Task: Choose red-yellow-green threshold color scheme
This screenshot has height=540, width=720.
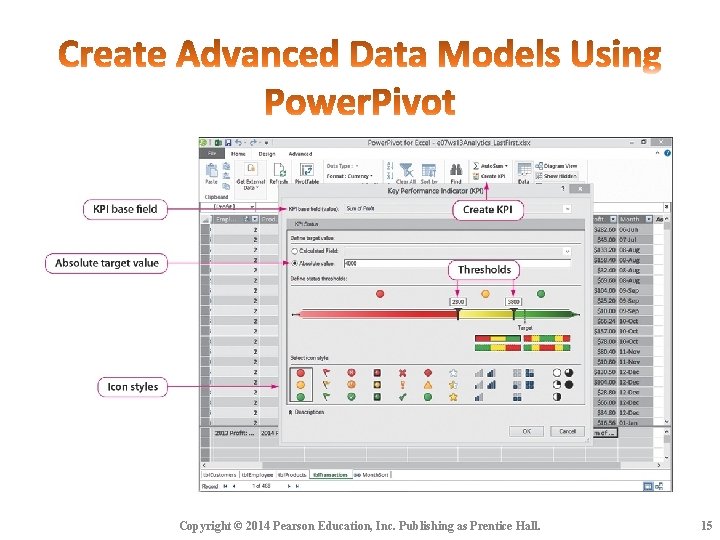Action: [x=498, y=338]
